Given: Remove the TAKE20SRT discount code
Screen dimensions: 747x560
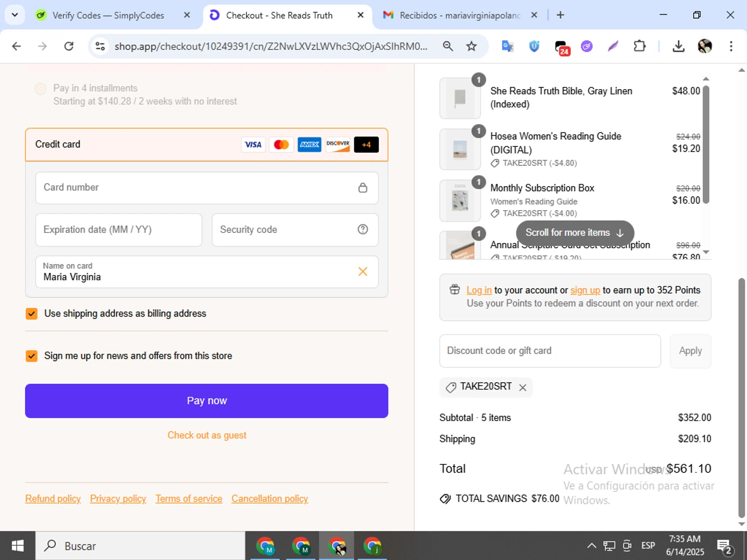Looking at the screenshot, I should click(x=522, y=387).
